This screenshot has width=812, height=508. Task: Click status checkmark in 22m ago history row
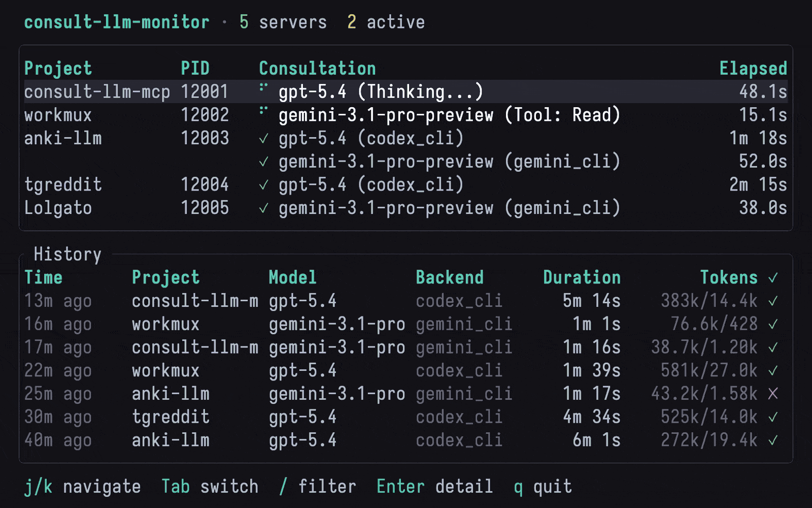click(x=773, y=371)
